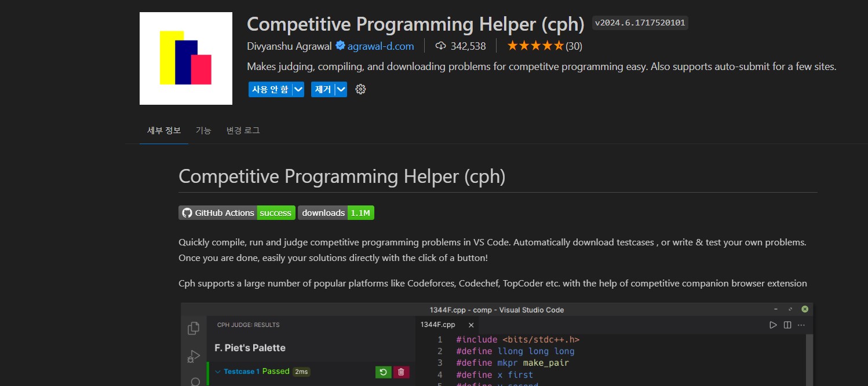Click the 2ms runtime label
The height and width of the screenshot is (386, 868).
click(x=301, y=372)
